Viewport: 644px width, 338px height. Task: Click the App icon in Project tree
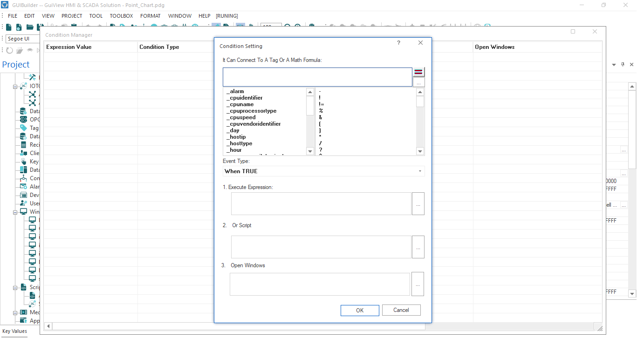(x=23, y=321)
